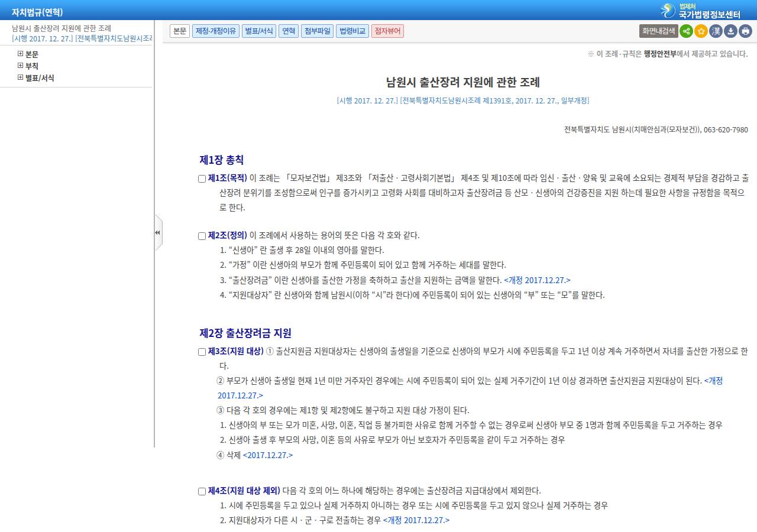Select the 제4조(지원 대상 제외) checkbox

point(202,491)
